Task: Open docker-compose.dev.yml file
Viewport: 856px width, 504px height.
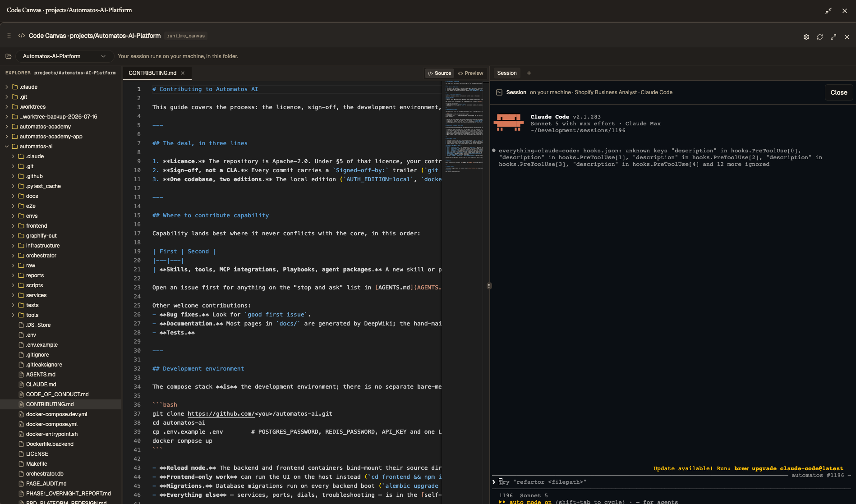Action: click(x=61, y=414)
